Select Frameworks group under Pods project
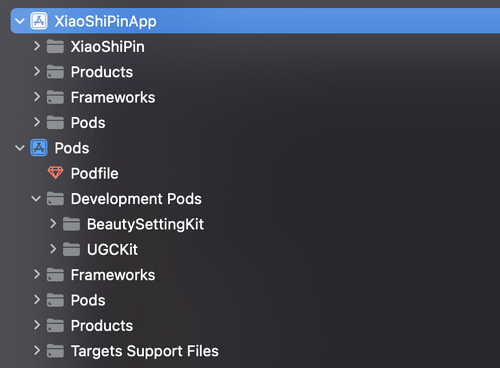500x368 pixels. click(x=113, y=275)
